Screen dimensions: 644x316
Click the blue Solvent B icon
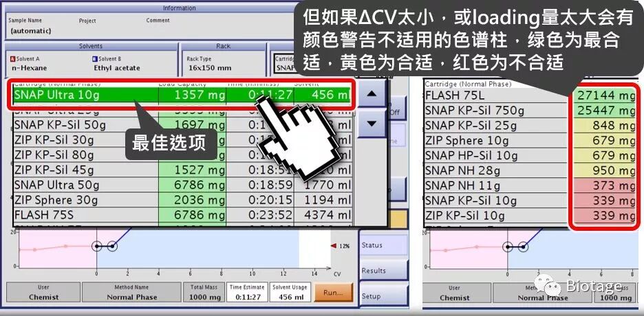[x=95, y=59]
